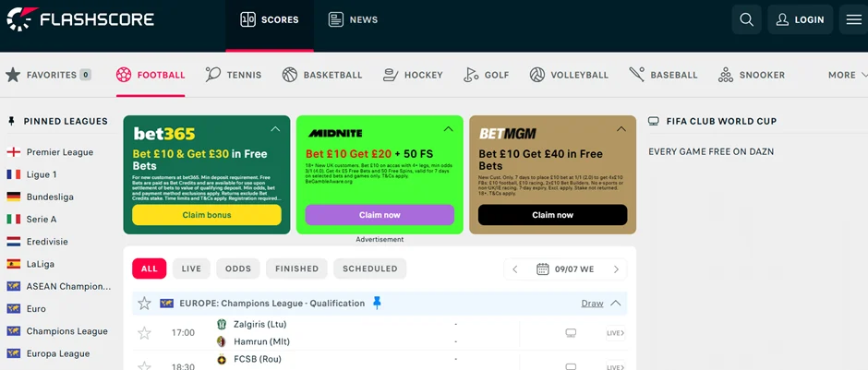Favorite the Zalgiris vs Hamrun match star
The height and width of the screenshot is (370, 868).
[x=144, y=333]
